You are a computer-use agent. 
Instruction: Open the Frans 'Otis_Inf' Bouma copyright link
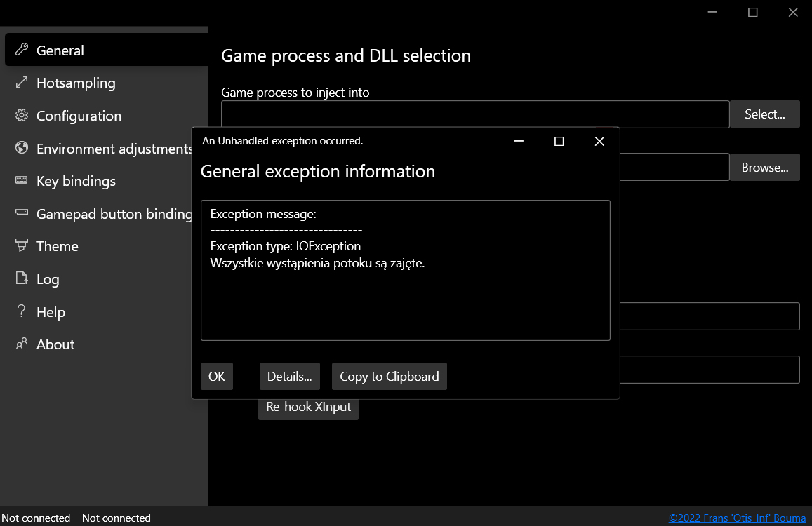[x=738, y=518]
